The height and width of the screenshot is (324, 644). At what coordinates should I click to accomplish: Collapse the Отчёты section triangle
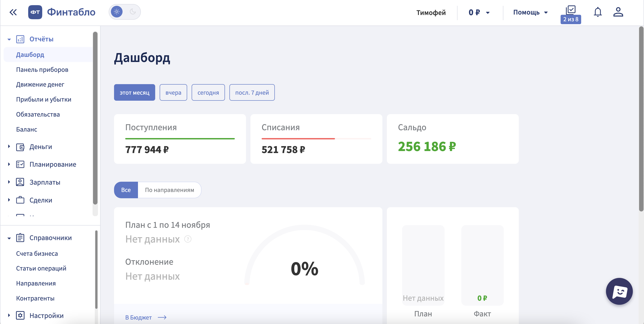coord(9,39)
